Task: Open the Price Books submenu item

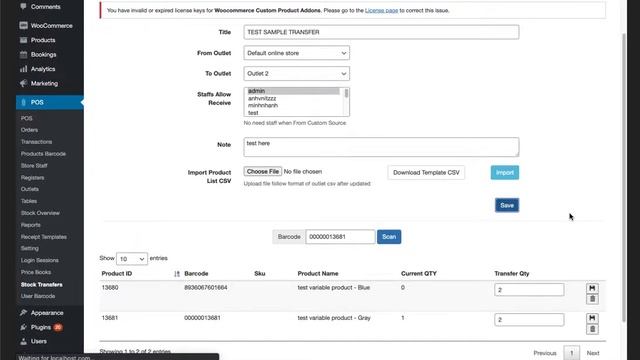Action: (36, 272)
